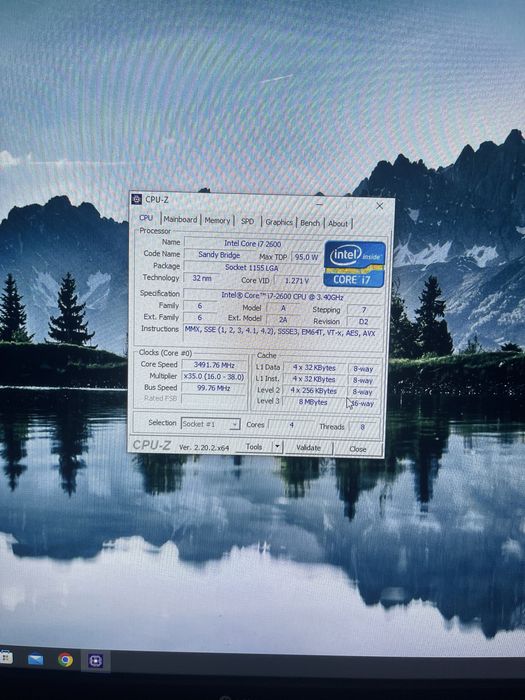Click the Bus Speed value 99.76 MHz
The height and width of the screenshot is (700, 525).
214,388
